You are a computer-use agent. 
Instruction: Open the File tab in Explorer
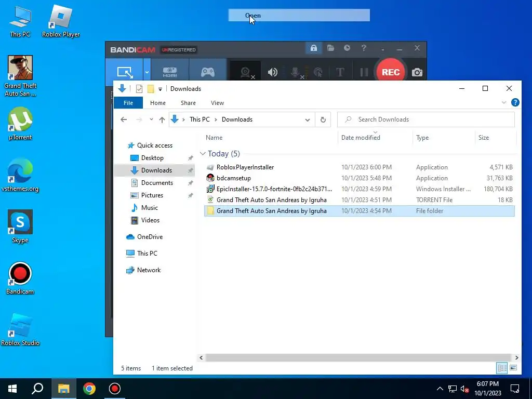128,103
